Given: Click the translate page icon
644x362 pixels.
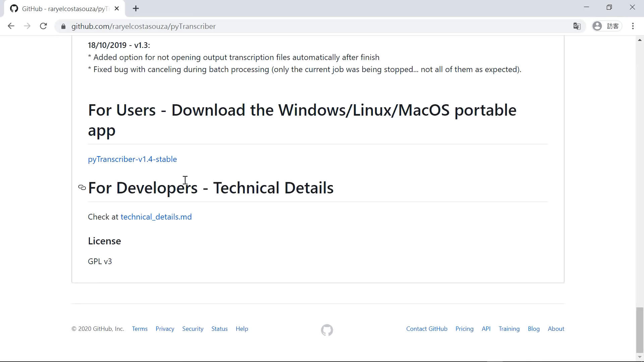Looking at the screenshot, I should coord(577,26).
